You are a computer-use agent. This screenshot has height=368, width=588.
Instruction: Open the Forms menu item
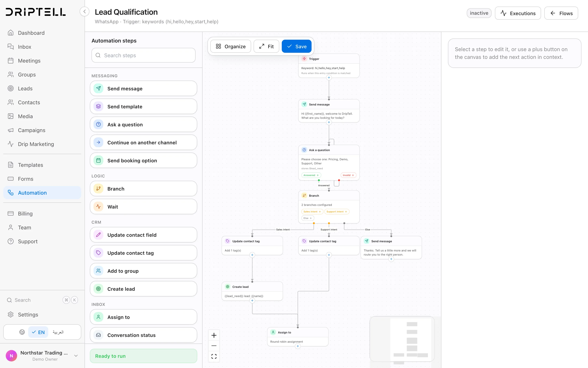pyautogui.click(x=42, y=179)
